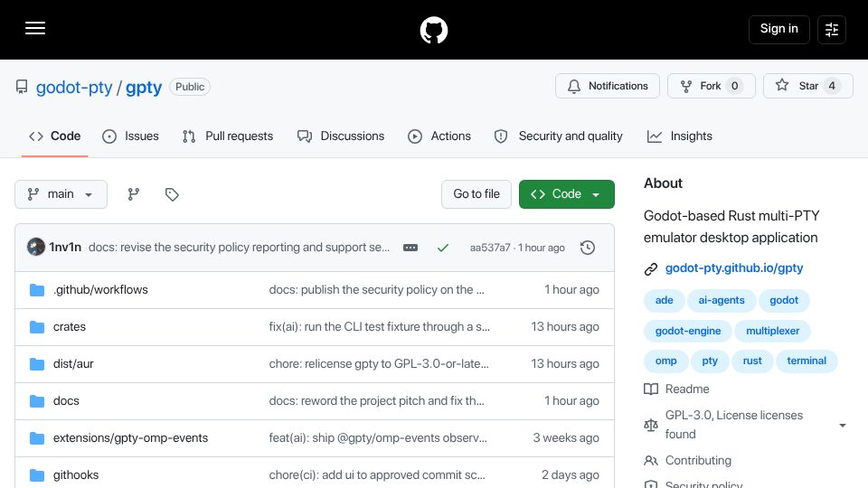Select the githooks folder icon
Screen dimensions: 868x488
tap(37, 475)
